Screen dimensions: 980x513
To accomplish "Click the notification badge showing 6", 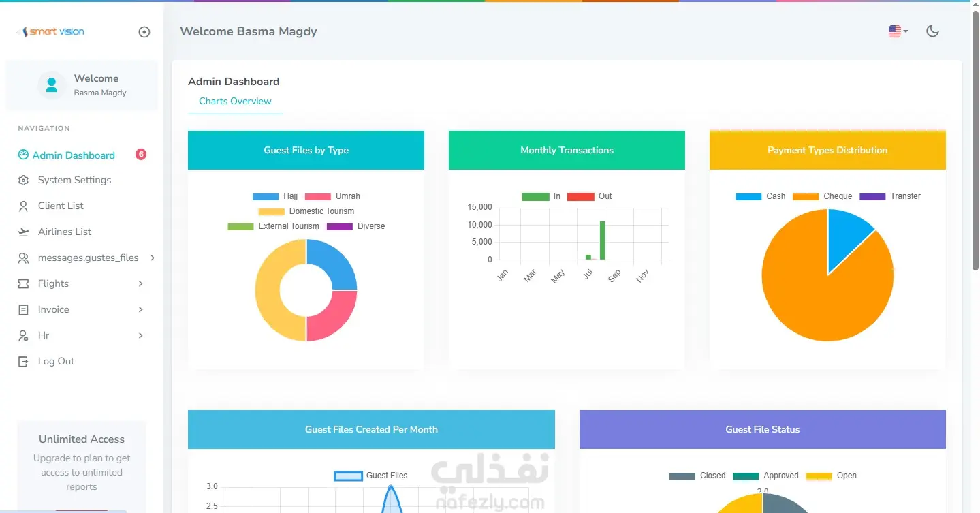I will [141, 155].
